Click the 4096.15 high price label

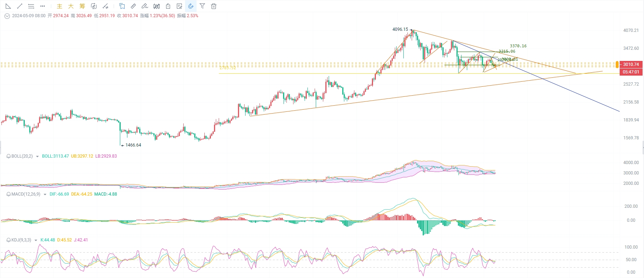[x=400, y=29]
